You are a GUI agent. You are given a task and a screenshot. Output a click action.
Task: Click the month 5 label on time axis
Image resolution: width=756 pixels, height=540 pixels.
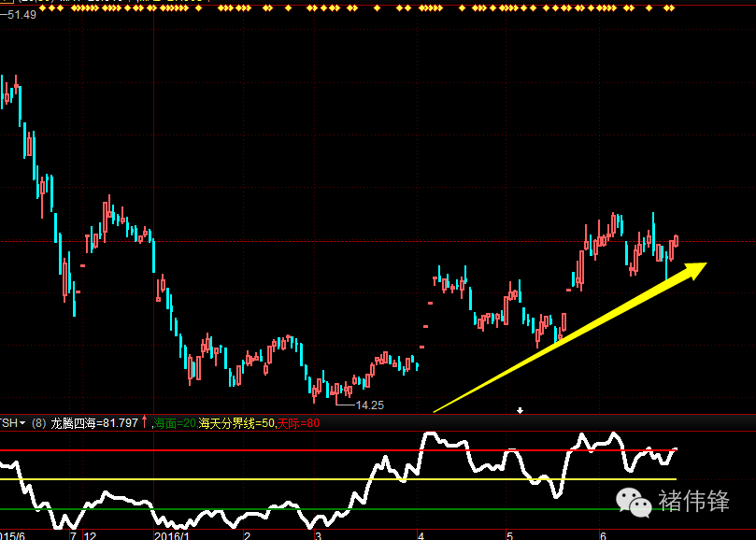coord(510,535)
